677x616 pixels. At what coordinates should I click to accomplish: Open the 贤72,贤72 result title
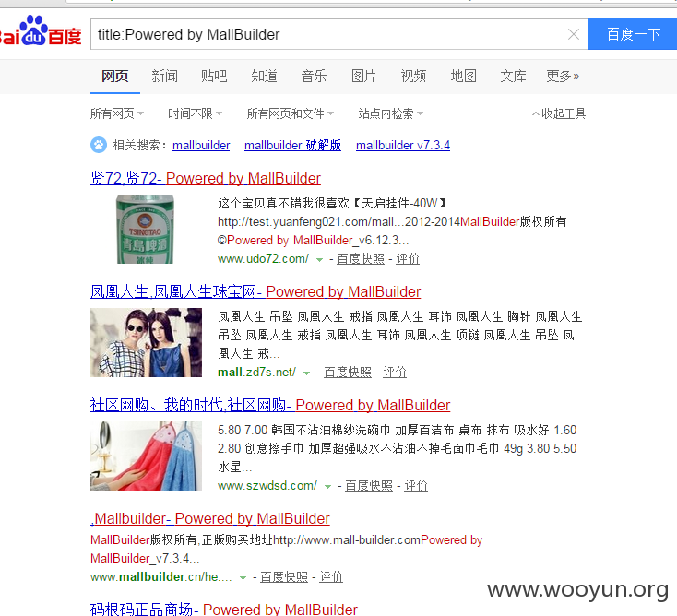tap(206, 178)
